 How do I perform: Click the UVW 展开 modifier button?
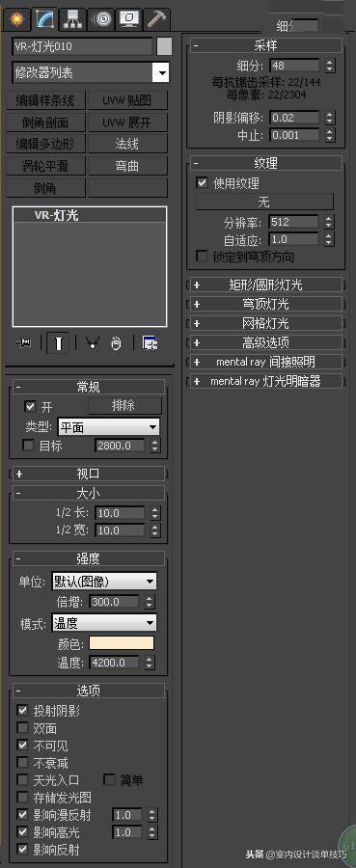click(x=127, y=122)
